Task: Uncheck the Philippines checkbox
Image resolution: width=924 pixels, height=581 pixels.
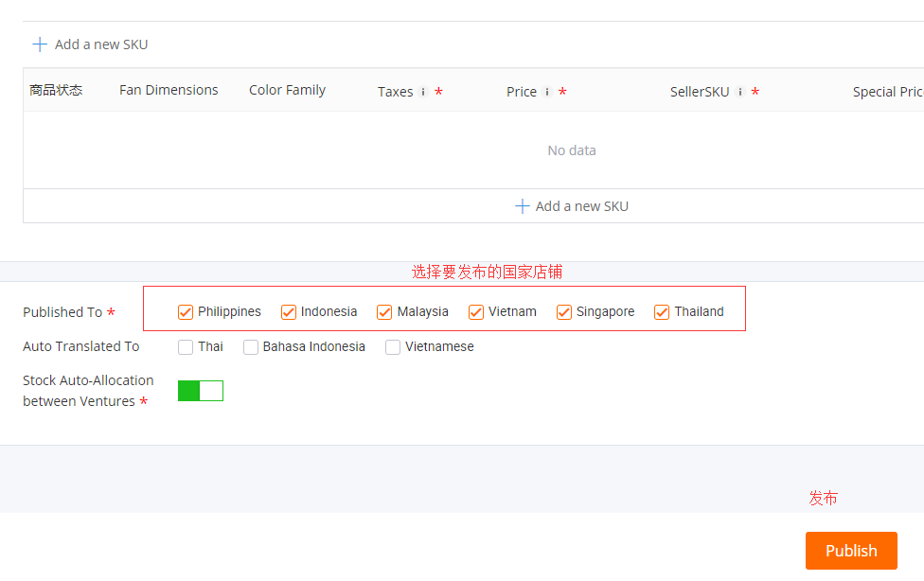Action: 186,311
